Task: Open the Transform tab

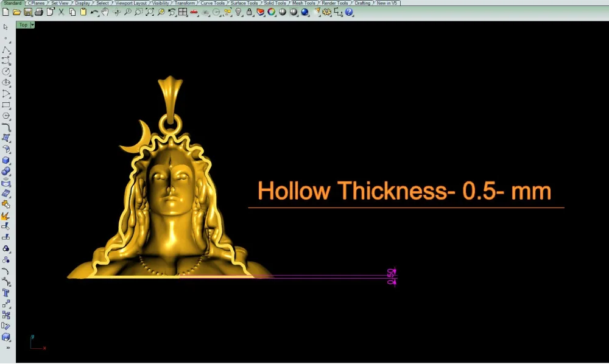Action: click(x=185, y=2)
